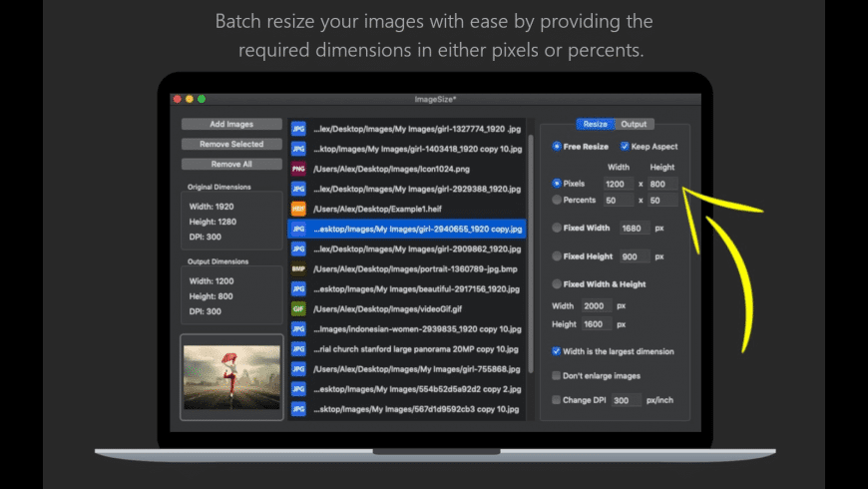Click the Pixels height field showing 800
The height and width of the screenshot is (489, 868).
click(x=662, y=184)
